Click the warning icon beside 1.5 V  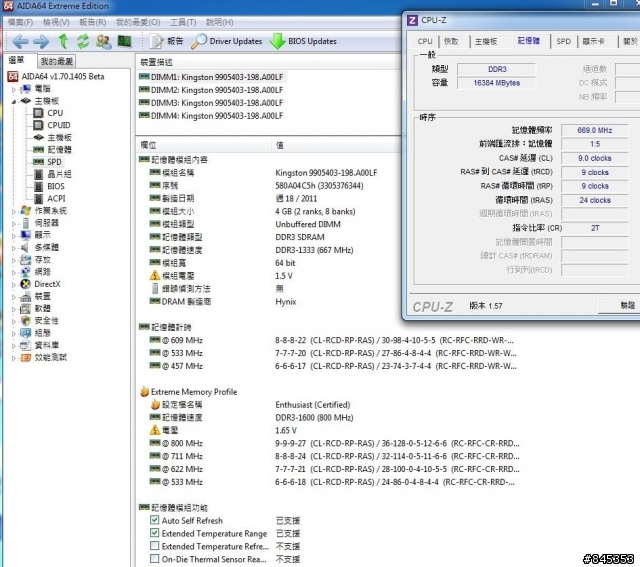[155, 276]
